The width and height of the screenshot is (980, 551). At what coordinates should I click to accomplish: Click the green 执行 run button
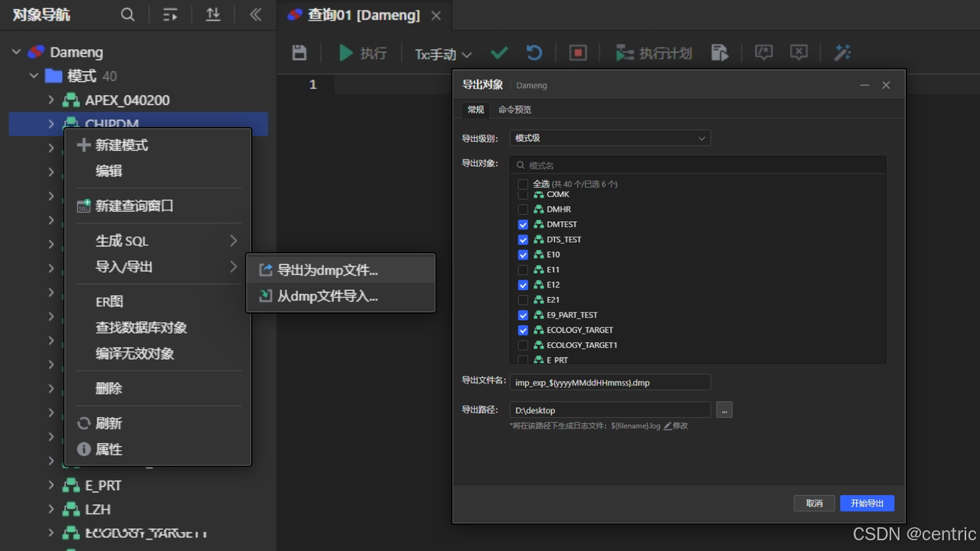pos(363,53)
